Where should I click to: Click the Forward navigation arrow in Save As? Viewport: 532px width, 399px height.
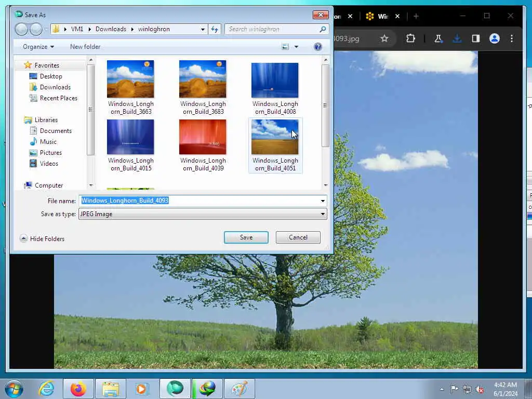(36, 29)
